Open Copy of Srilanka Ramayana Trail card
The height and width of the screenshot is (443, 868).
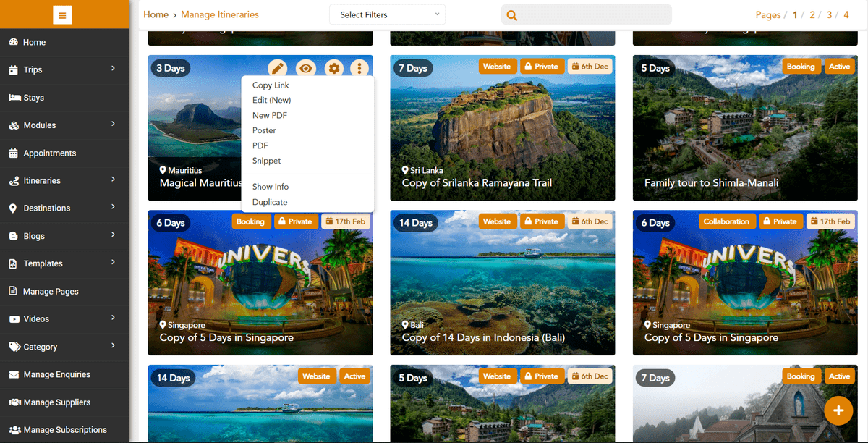[x=503, y=128]
